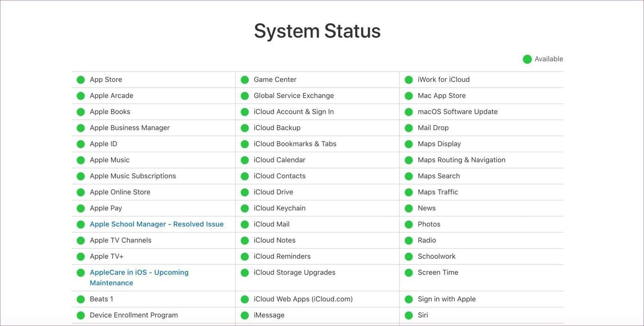Click the Available legend label
Image resolution: width=644 pixels, height=326 pixels.
[x=549, y=59]
